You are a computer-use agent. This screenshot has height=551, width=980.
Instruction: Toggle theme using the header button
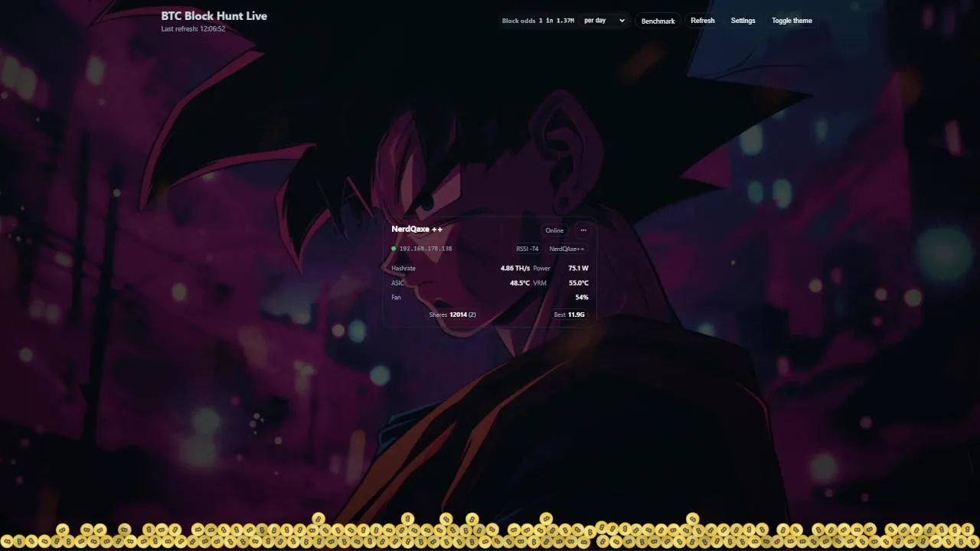coord(792,21)
